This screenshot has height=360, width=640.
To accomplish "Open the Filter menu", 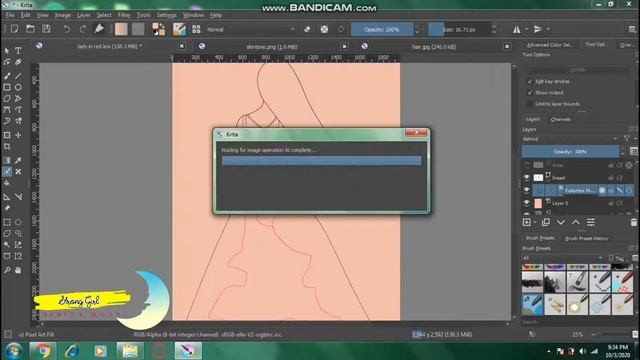I will [124, 15].
